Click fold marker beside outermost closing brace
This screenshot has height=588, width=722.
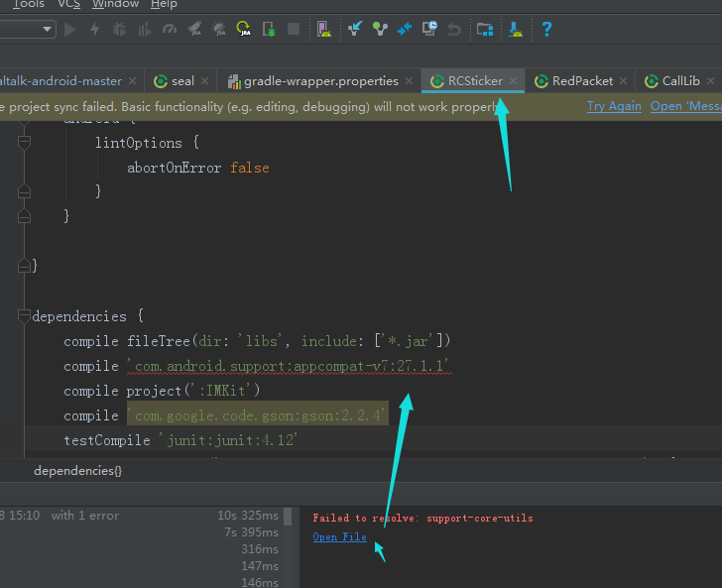point(24,266)
